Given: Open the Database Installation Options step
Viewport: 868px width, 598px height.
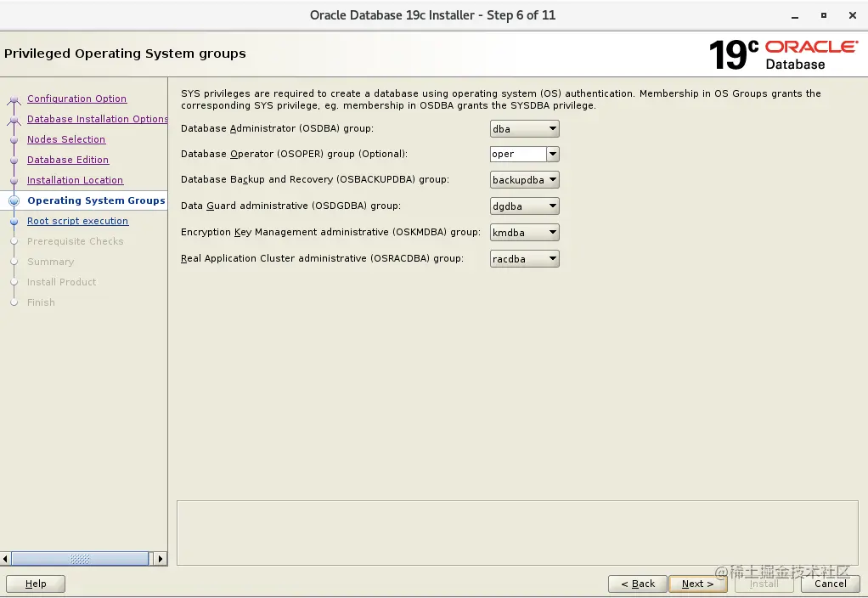Looking at the screenshot, I should [x=98, y=119].
